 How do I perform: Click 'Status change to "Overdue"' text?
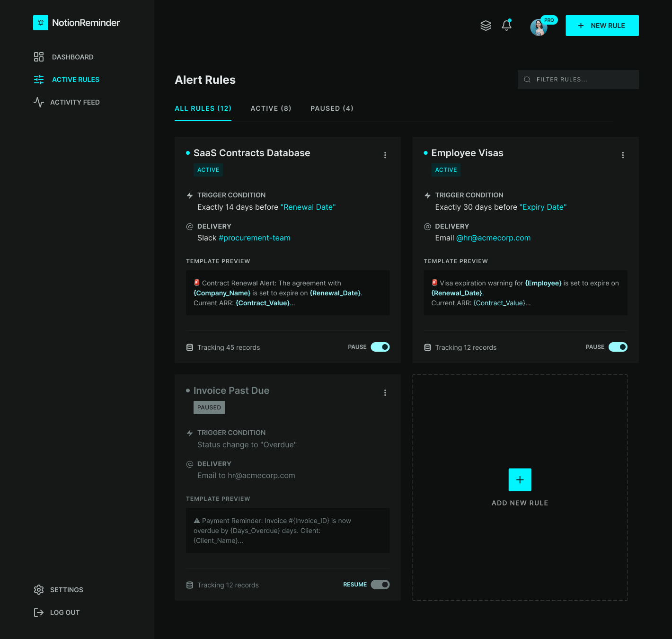click(247, 445)
